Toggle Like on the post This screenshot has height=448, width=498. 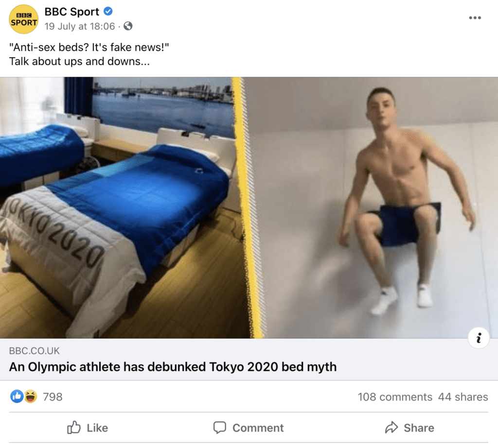click(88, 428)
